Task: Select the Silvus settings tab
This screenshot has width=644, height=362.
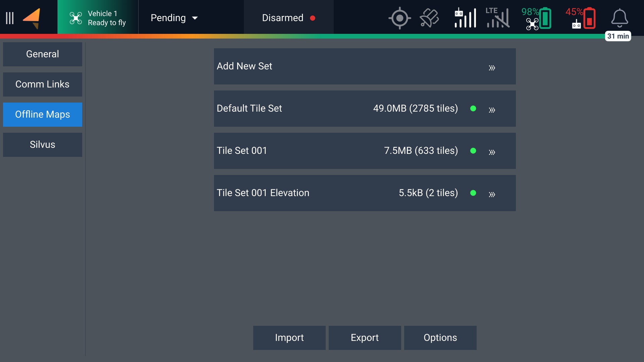Action: pos(43,145)
